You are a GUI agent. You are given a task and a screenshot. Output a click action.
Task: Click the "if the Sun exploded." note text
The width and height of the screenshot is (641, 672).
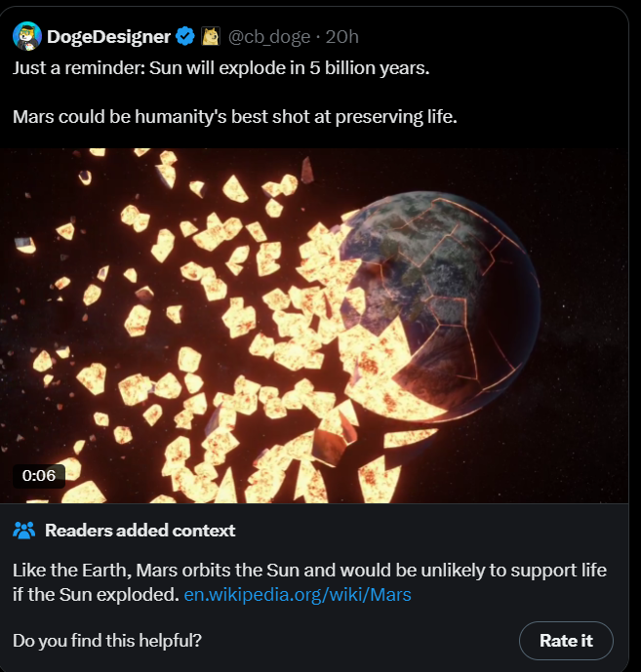coord(96,594)
